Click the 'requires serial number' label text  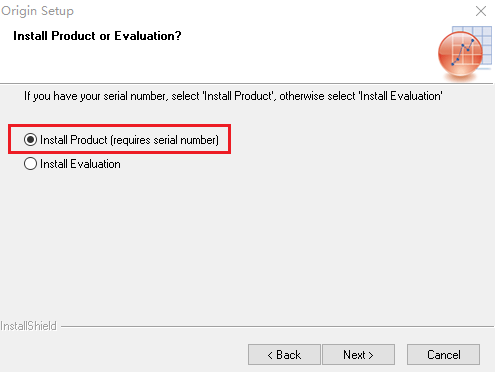point(165,140)
